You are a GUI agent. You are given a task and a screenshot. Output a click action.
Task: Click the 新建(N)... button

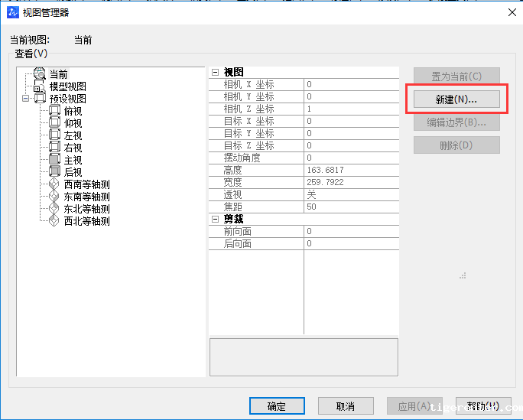pyautogui.click(x=456, y=99)
